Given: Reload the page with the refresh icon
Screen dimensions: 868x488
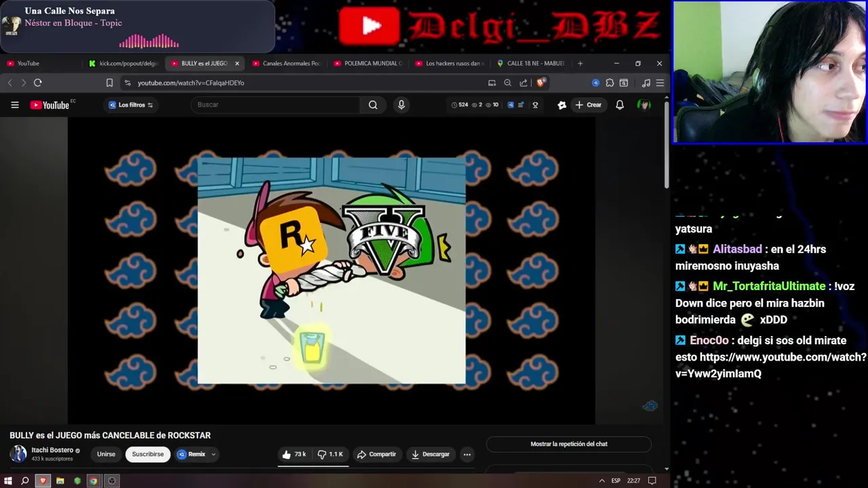Looking at the screenshot, I should (x=38, y=83).
